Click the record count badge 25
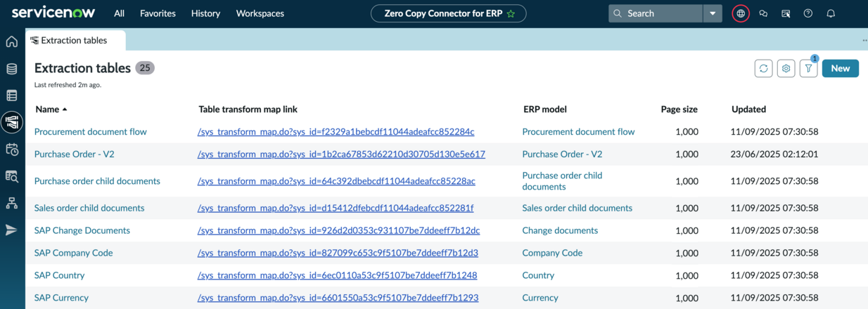Image resolution: width=868 pixels, height=309 pixels. [x=145, y=68]
